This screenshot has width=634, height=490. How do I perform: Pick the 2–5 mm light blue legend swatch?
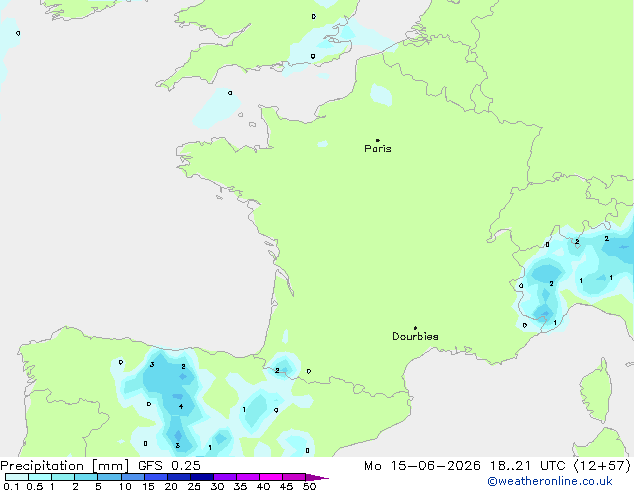(86, 477)
